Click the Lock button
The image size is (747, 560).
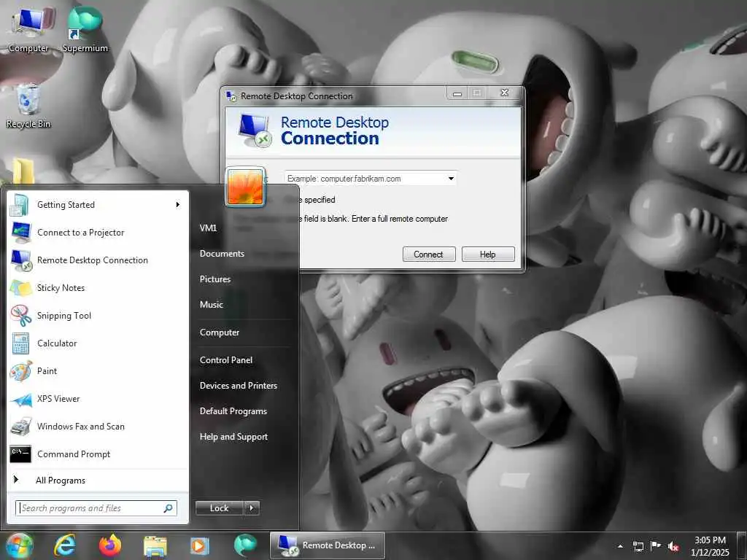click(x=220, y=508)
